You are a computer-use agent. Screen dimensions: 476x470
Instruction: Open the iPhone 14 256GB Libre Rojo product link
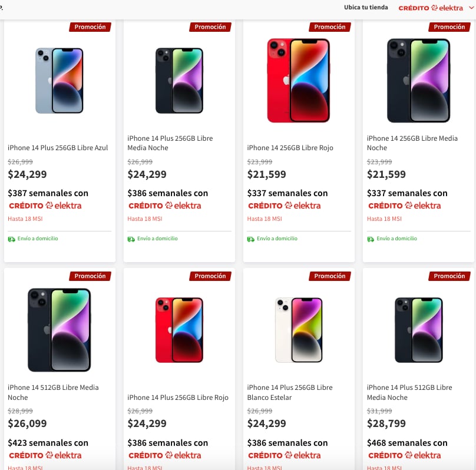pyautogui.click(x=290, y=148)
